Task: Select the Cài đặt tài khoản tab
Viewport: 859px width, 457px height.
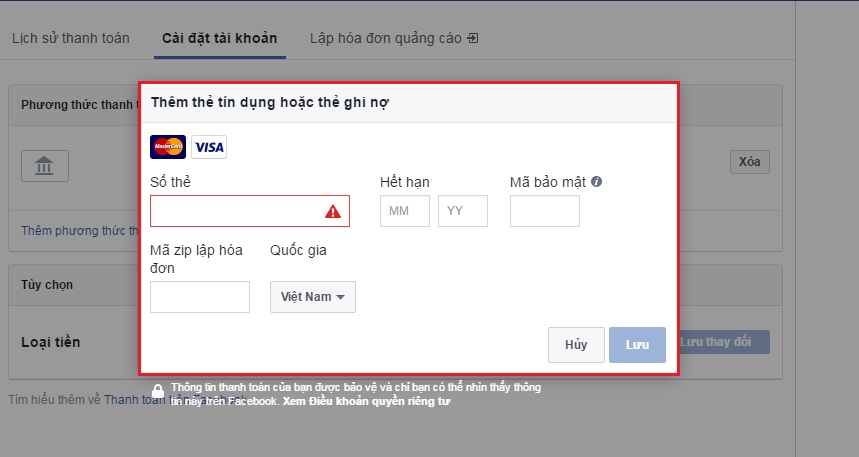Action: 219,38
